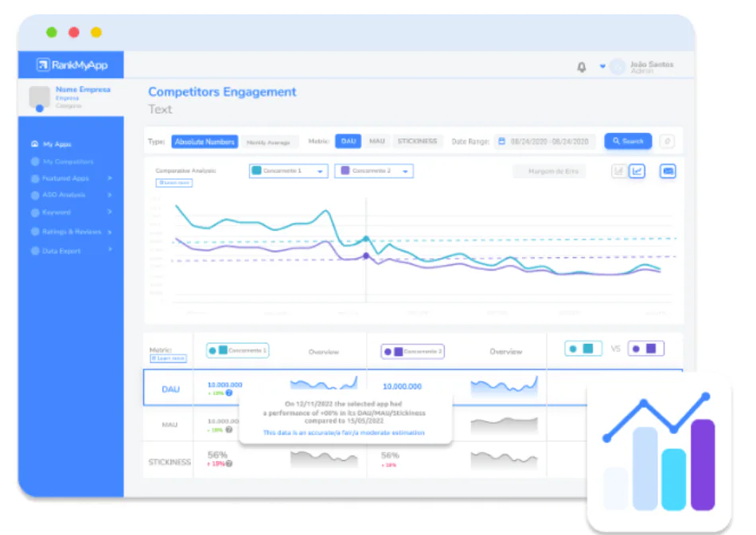Click Learn more under Metric label

pyautogui.click(x=168, y=358)
